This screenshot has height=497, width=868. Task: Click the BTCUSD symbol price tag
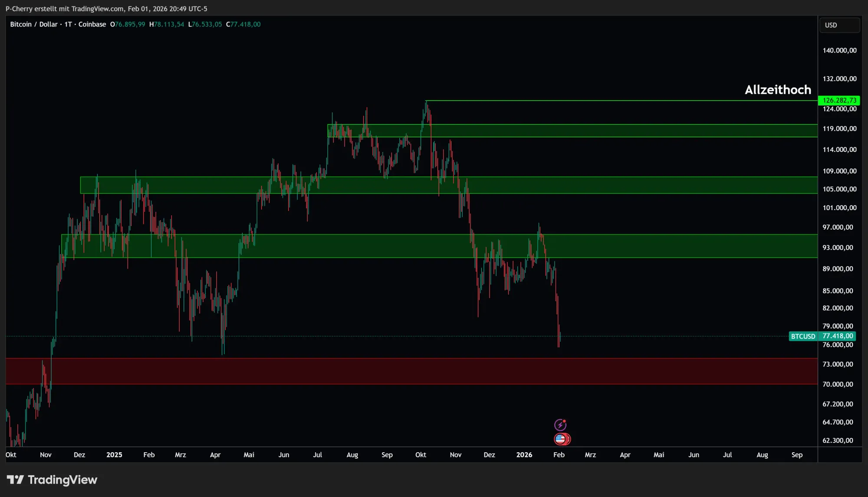[803, 336]
